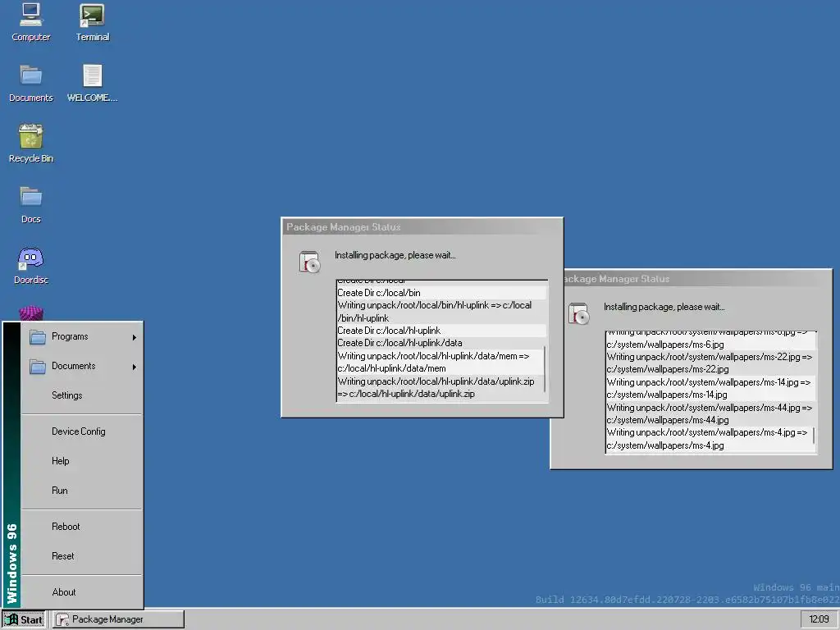Screen dimensions: 840x630
Task: Click the scrollbar in wallpapers install log
Action: [815, 435]
